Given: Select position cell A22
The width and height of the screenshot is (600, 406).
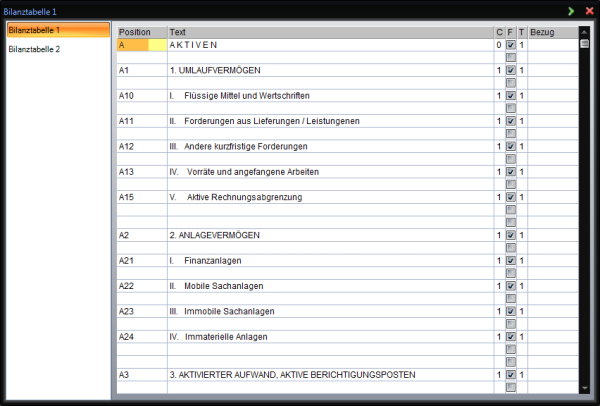Looking at the screenshot, I should click(x=142, y=285).
